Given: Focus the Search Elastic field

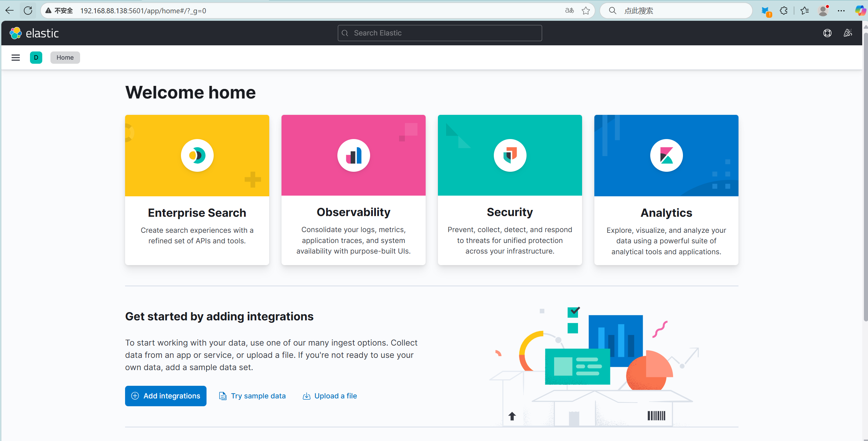Looking at the screenshot, I should [x=440, y=33].
